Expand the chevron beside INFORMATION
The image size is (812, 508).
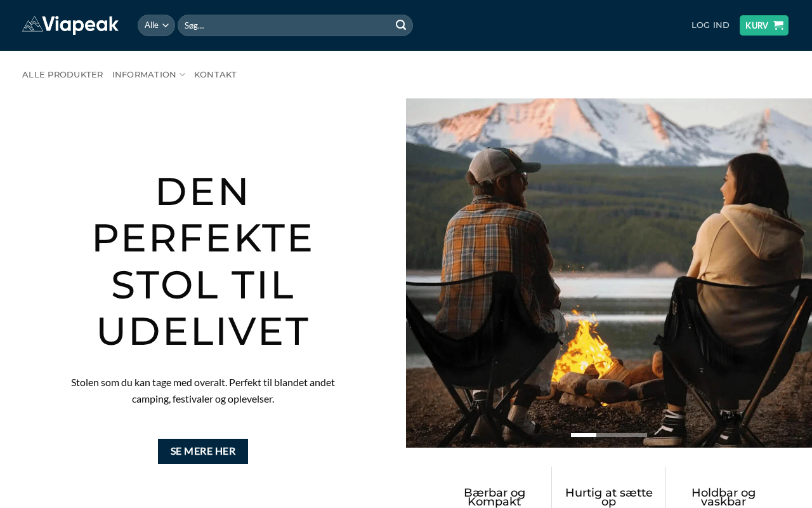(x=183, y=75)
